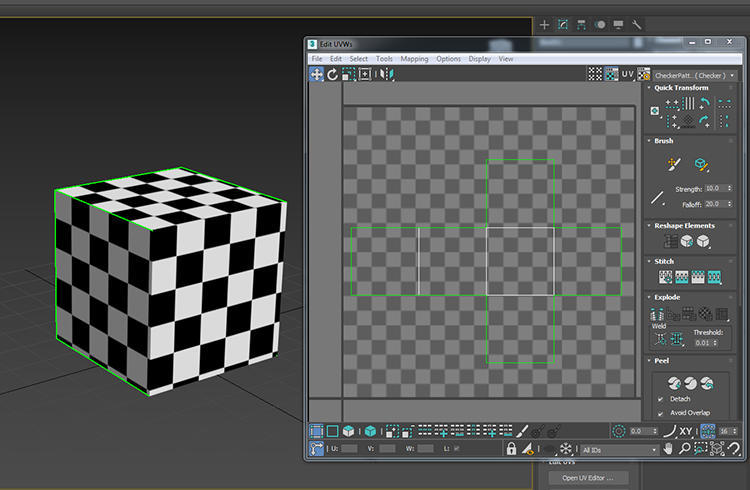This screenshot has width=750, height=490.
Task: Open the Tools menu
Action: [384, 59]
